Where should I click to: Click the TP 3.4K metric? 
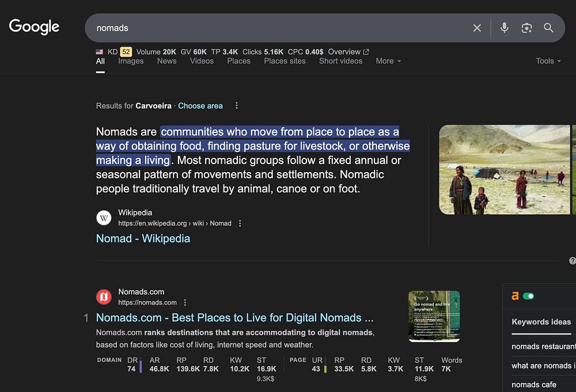(x=225, y=52)
